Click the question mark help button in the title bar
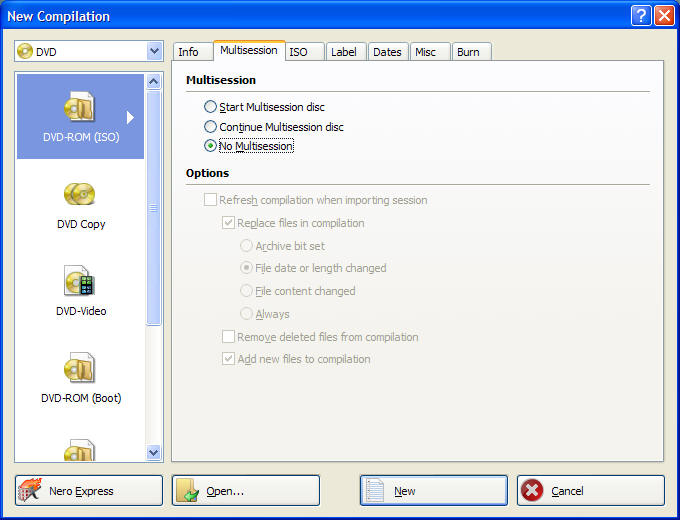This screenshot has width=680, height=520. pyautogui.click(x=641, y=16)
